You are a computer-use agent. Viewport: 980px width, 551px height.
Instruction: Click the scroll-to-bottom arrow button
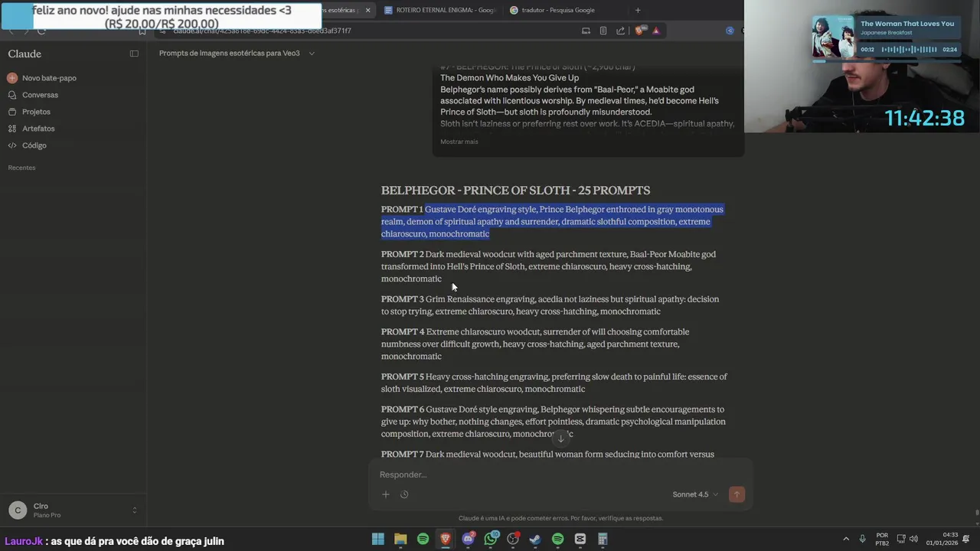pyautogui.click(x=560, y=439)
